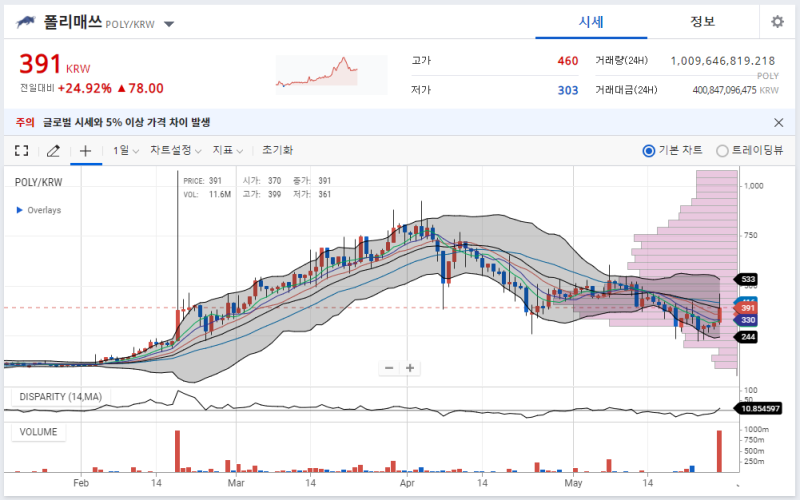This screenshot has width=800, height=500.
Task: Click the Polymath bull logo icon
Action: coord(26,22)
